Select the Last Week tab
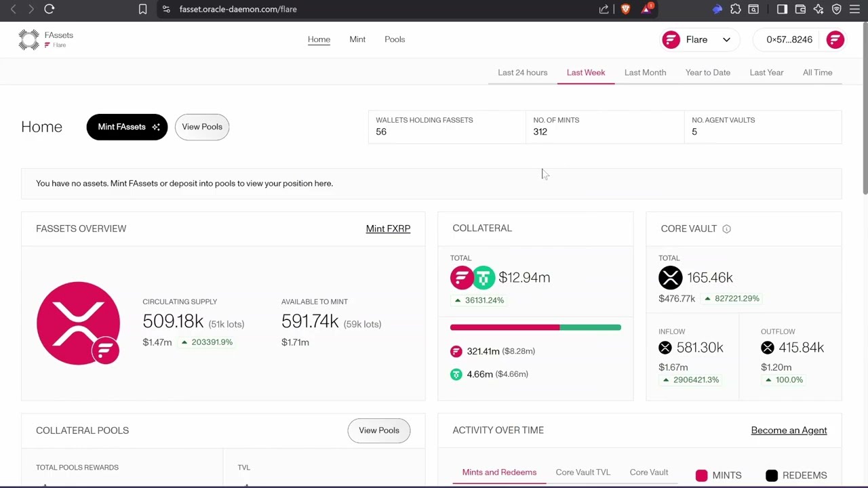 [586, 73]
